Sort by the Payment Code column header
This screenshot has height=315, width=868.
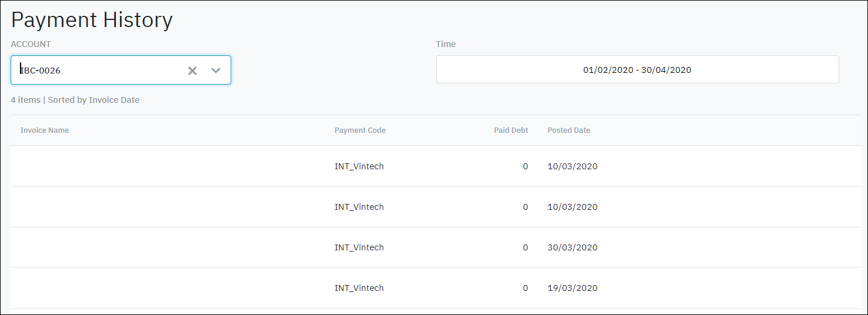pos(360,130)
